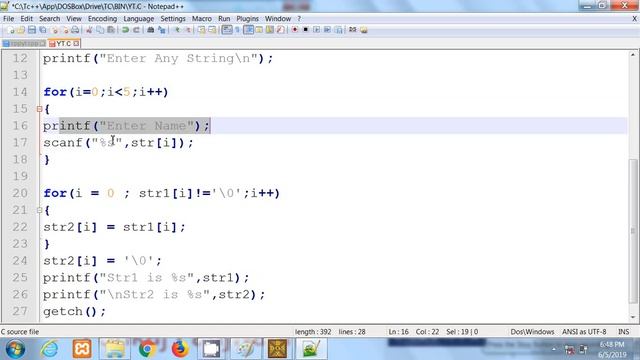Play the recorded macro icon
Viewport: 640px width, 360px height.
(x=317, y=30)
